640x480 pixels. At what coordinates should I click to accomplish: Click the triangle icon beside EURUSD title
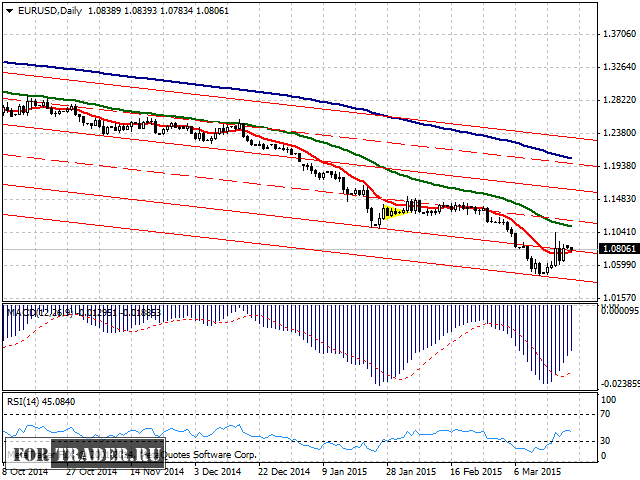click(9, 10)
